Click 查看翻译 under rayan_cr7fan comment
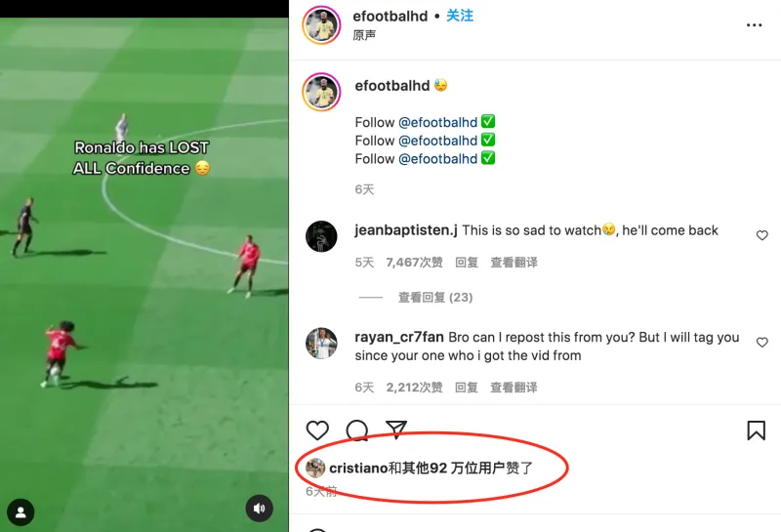Viewport: 781px width, 532px height. (x=514, y=388)
